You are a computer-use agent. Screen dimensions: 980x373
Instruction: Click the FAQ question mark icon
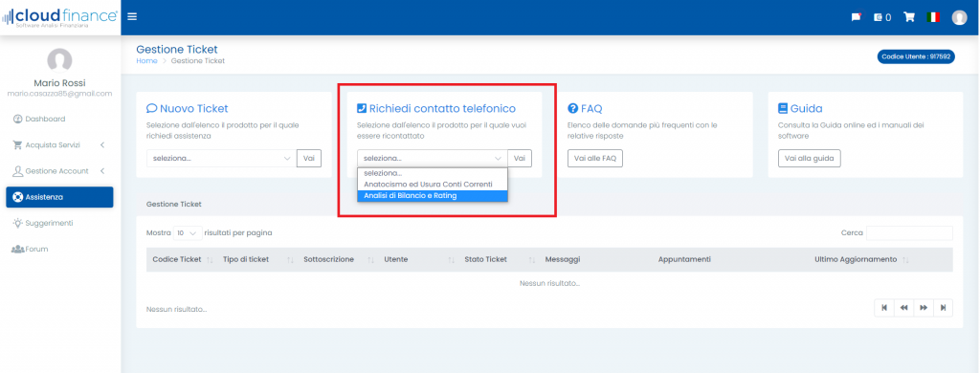[572, 108]
